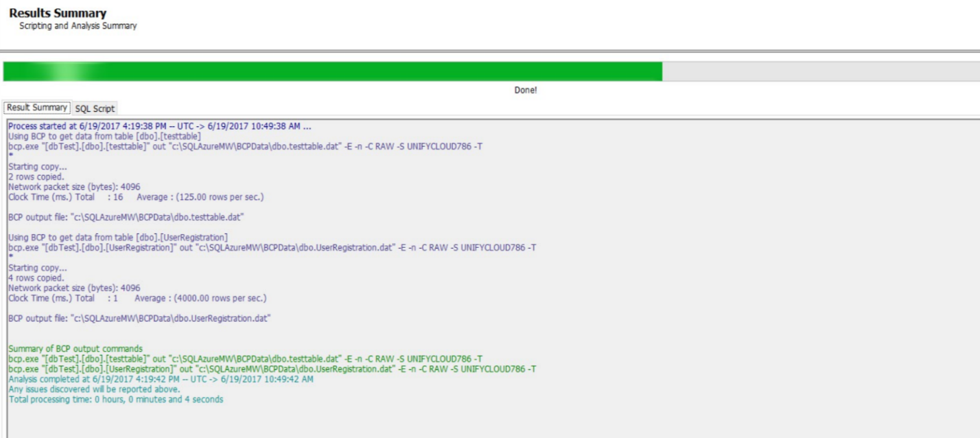The height and width of the screenshot is (438, 980).
Task: Click 'Using BCP to get data from table [dbo].[UserRegistration]'
Action: click(118, 237)
